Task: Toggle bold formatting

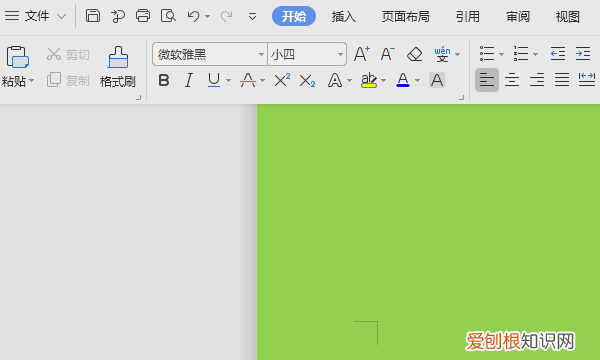Action: pyautogui.click(x=164, y=80)
